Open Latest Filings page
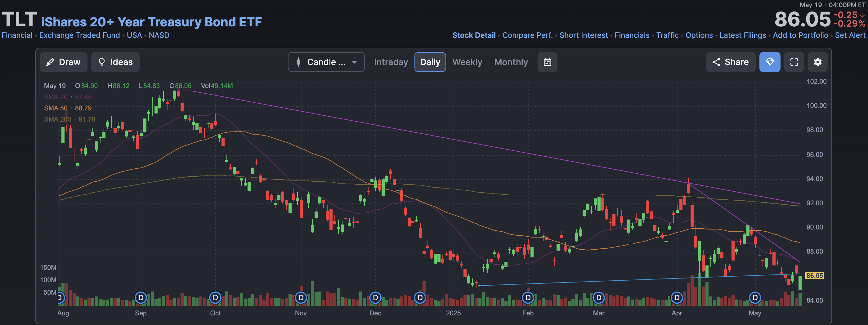868x325 pixels. pyautogui.click(x=743, y=35)
